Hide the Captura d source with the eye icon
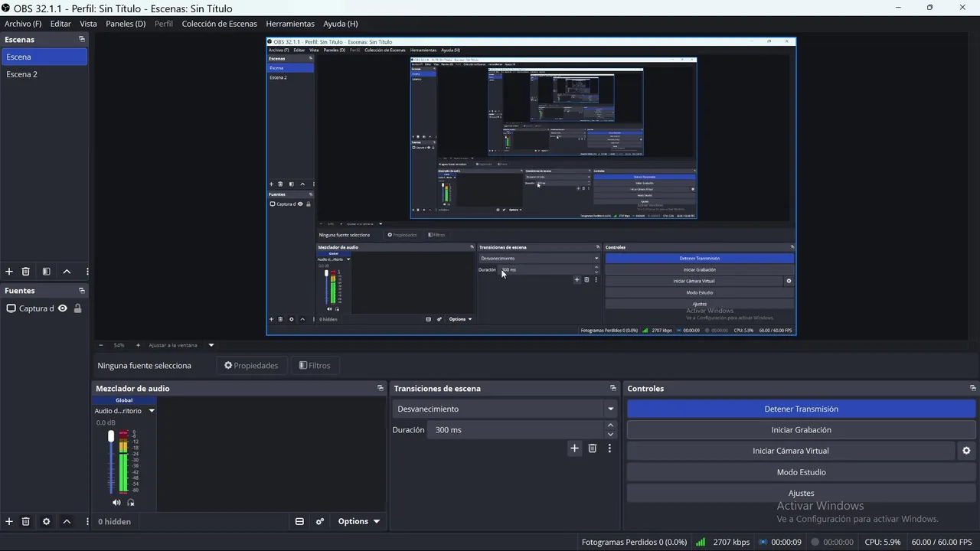980x551 pixels. click(x=63, y=308)
